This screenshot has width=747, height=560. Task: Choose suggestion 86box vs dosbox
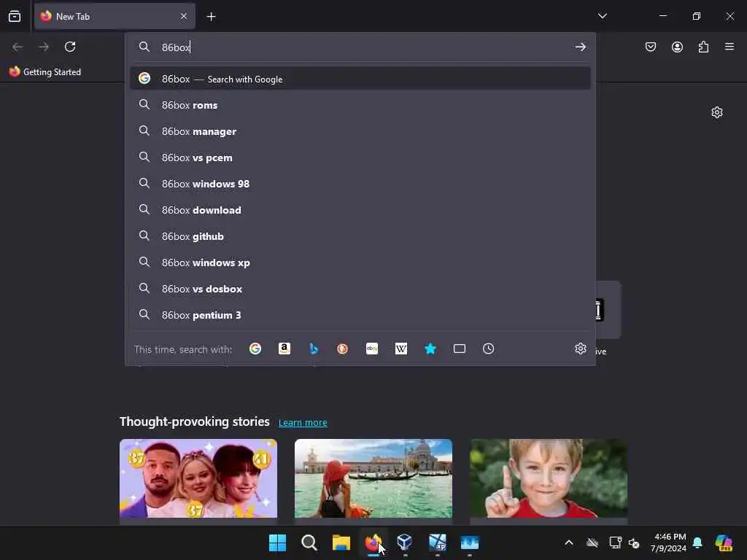(x=360, y=288)
